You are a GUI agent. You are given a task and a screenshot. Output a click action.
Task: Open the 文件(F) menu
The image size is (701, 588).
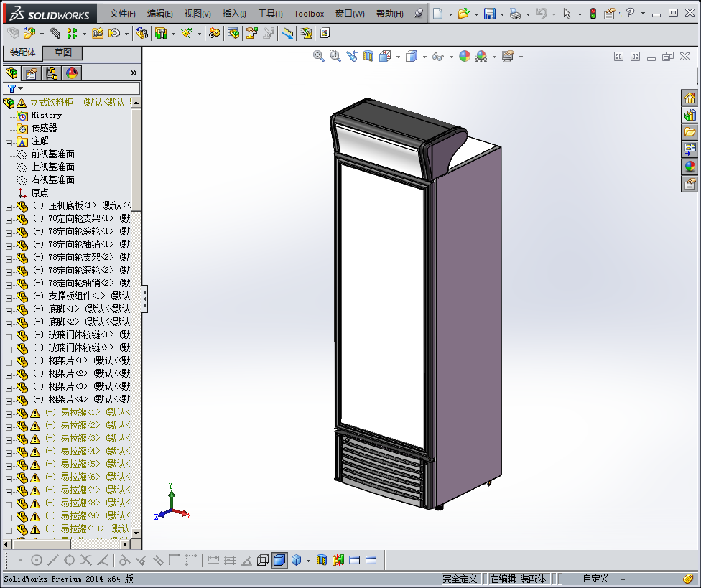coord(123,14)
